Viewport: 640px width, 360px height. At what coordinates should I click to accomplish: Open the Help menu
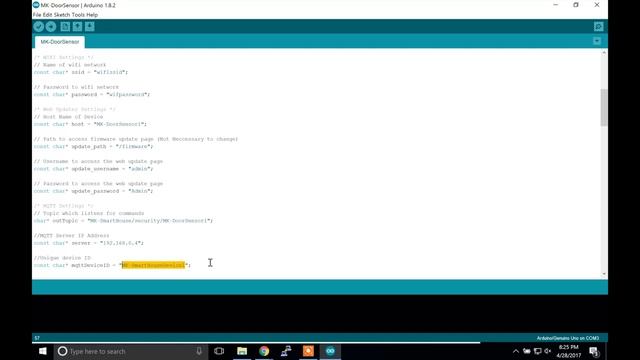92,15
